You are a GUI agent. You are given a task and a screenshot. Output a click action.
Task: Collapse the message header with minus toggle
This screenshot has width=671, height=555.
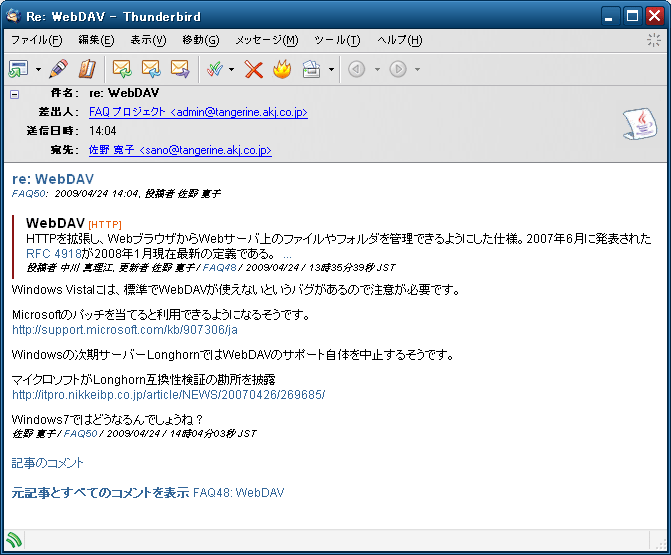15,95
